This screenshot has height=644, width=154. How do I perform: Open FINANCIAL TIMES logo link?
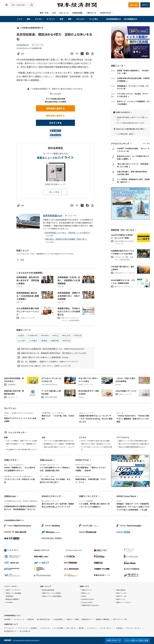pos(51,538)
